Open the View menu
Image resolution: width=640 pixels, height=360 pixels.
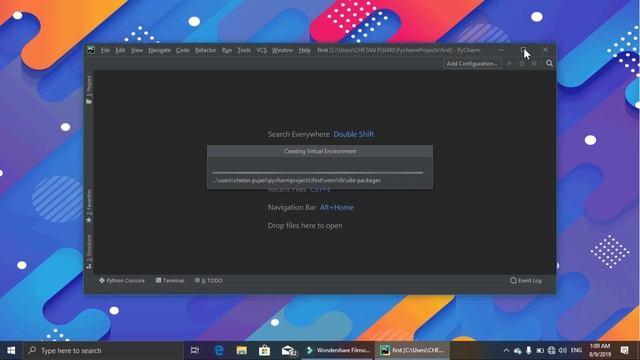[x=137, y=50]
